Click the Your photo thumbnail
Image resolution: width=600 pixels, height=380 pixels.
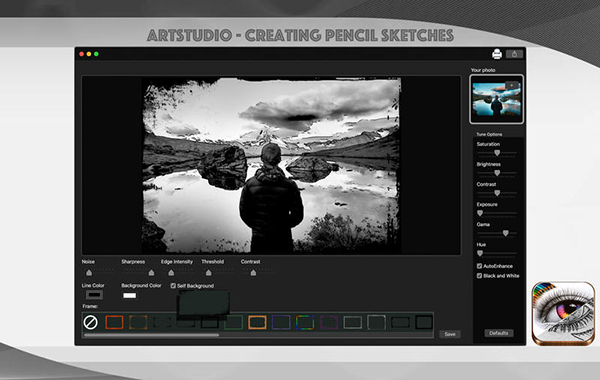click(x=496, y=99)
